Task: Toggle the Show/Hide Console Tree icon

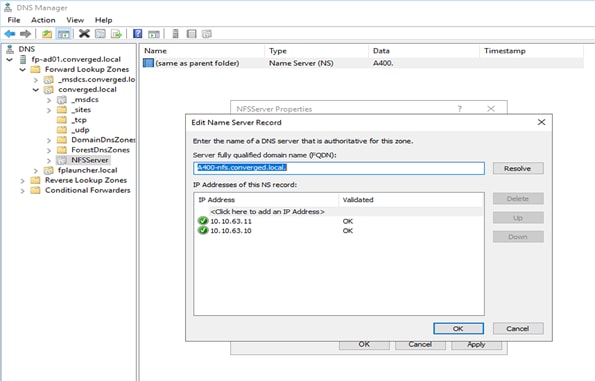Action: tap(64, 34)
